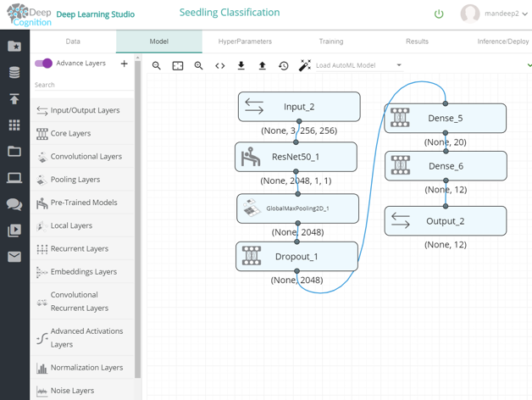Image resolution: width=532 pixels, height=400 pixels.
Task: Open the mandeep2 user menu
Action: tap(506, 14)
